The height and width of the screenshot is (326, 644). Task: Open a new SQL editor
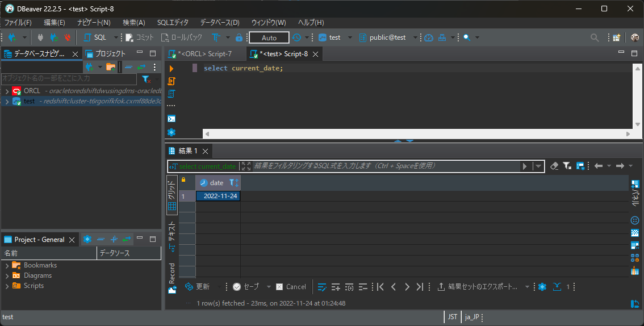(x=95, y=37)
